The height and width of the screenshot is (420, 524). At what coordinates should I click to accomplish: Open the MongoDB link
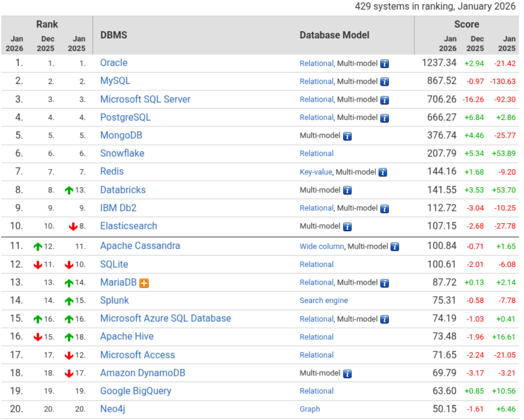click(121, 135)
